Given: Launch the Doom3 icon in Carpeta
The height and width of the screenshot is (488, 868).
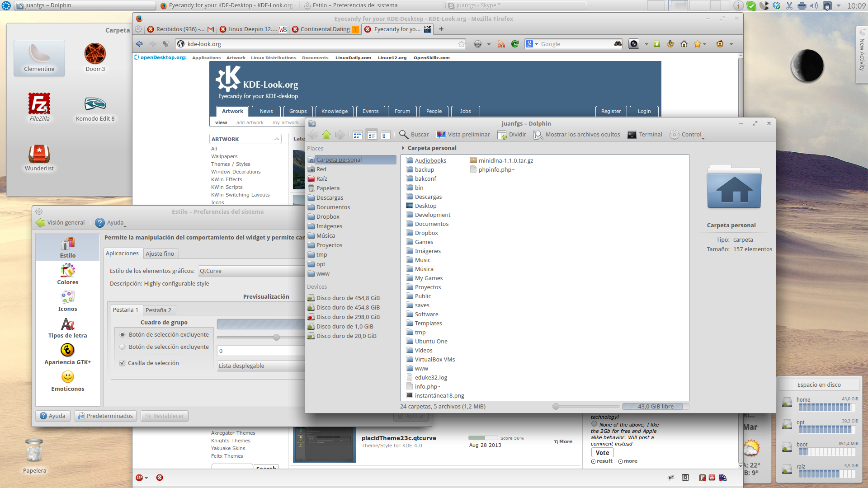Looking at the screenshot, I should pyautogui.click(x=95, y=58).
